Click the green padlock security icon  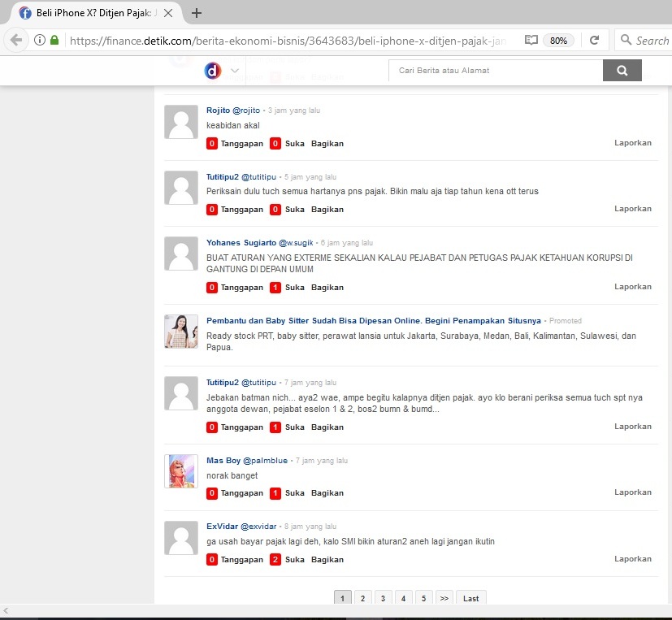coord(54,40)
